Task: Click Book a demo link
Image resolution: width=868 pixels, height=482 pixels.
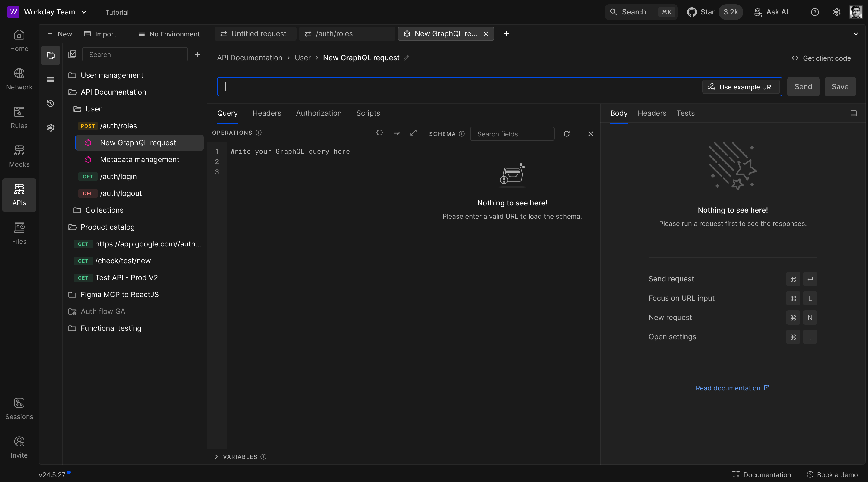Action: [x=833, y=474]
